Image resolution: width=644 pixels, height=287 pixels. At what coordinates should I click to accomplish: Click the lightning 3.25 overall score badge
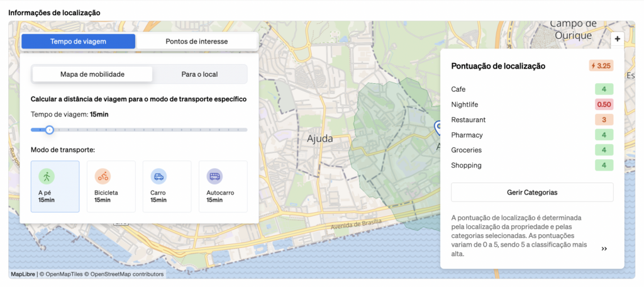(601, 66)
